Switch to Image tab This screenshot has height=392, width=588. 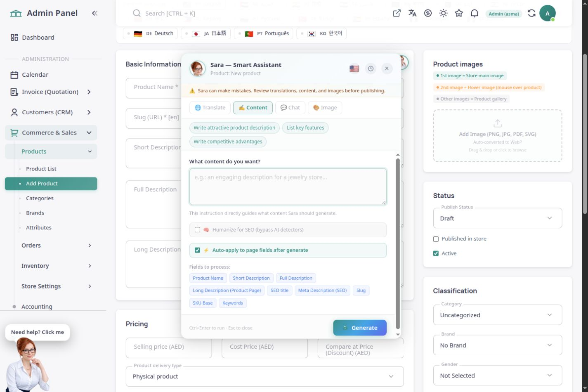(325, 108)
